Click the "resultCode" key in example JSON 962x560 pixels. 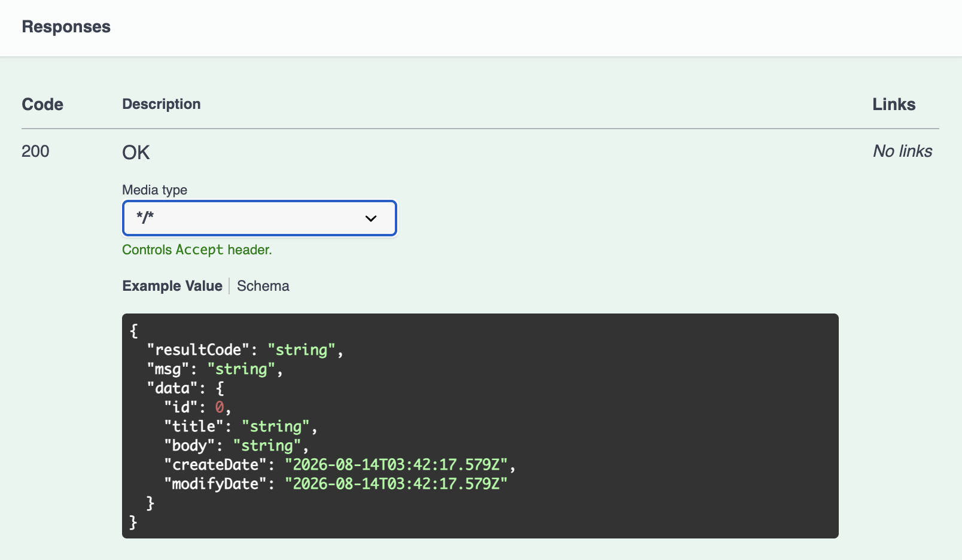tap(198, 350)
